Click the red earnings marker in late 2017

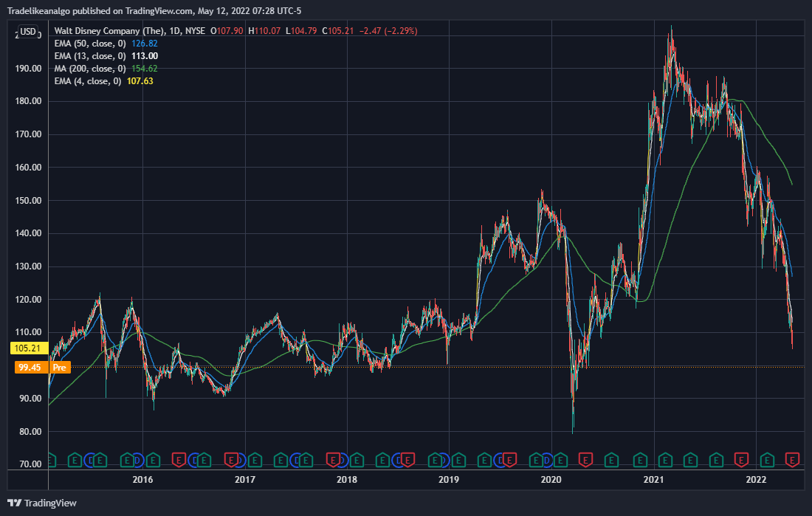coord(333,460)
